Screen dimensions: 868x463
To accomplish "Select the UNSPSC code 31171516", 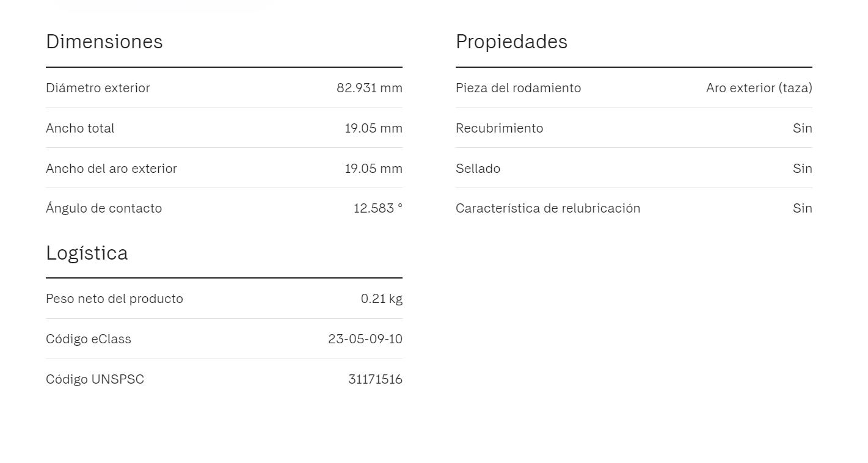I will (x=375, y=379).
